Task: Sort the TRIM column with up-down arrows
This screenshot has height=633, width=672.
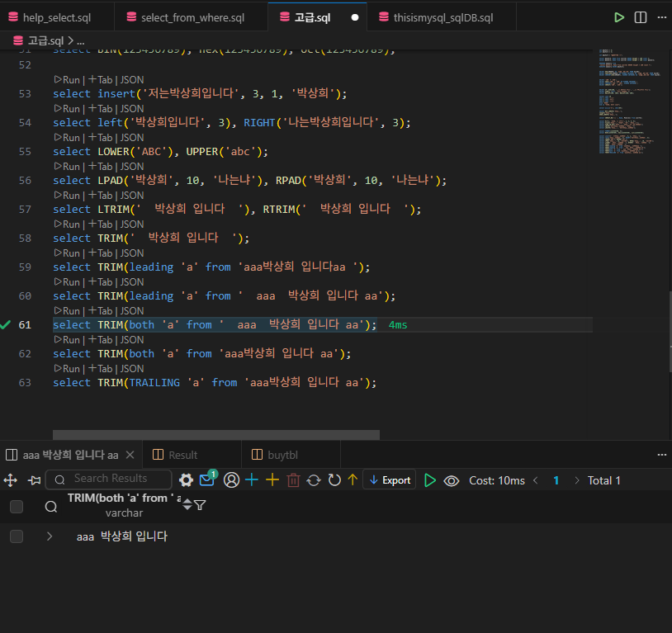Action: [187, 505]
